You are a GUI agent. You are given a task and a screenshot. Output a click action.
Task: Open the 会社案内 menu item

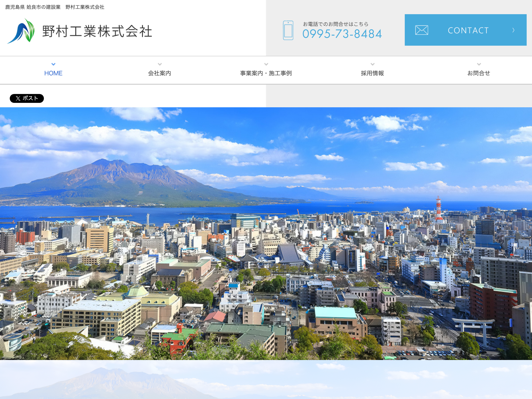(x=159, y=73)
